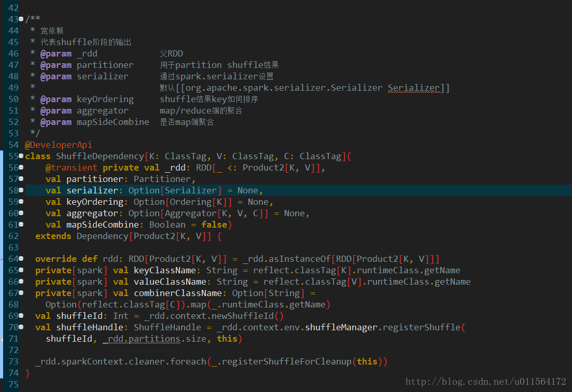The height and width of the screenshot is (392, 572).
Task: Click Option[Serializer] type on line 58
Action: pos(175,190)
